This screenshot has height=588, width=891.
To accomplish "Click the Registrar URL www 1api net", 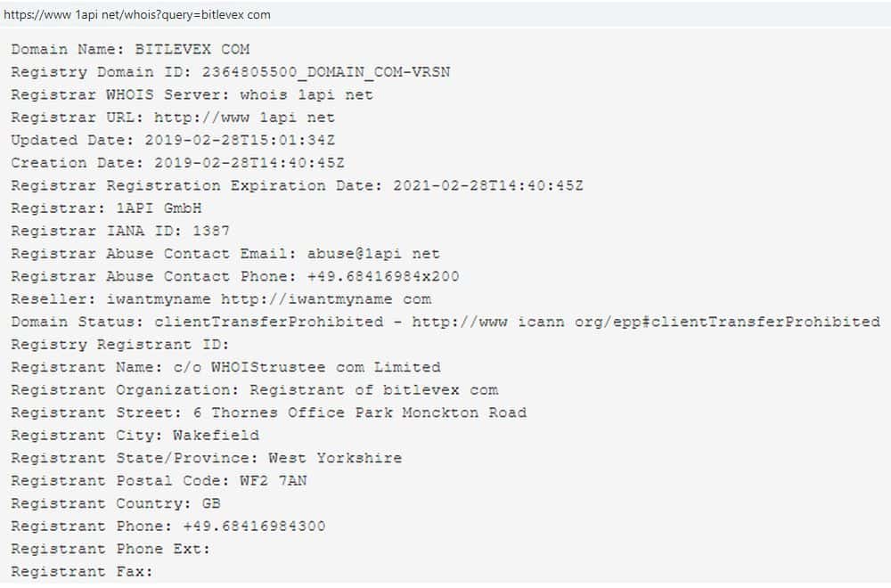I will 244,118.
